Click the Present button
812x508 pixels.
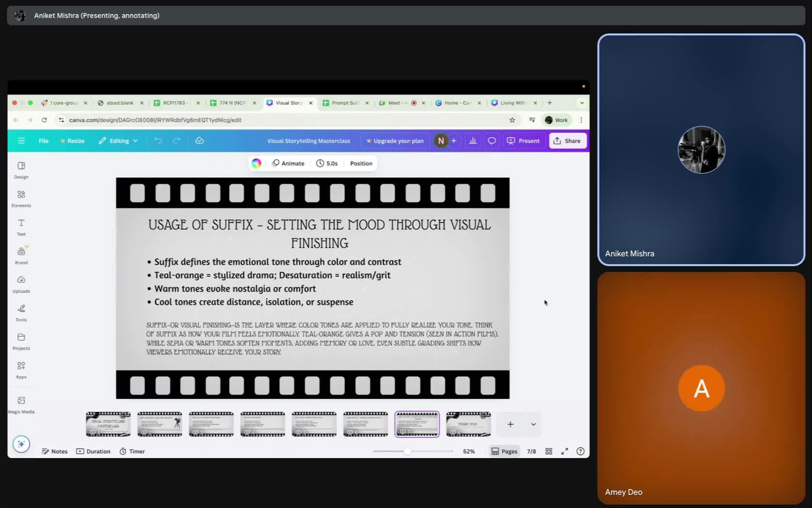(x=523, y=141)
